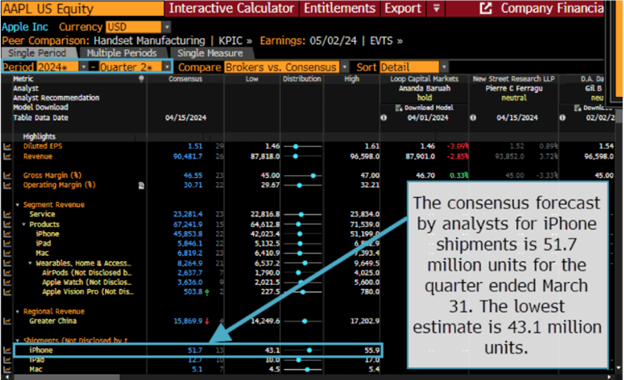Switch to the Single Measure tab
The width and height of the screenshot is (624, 380).
pyautogui.click(x=210, y=53)
